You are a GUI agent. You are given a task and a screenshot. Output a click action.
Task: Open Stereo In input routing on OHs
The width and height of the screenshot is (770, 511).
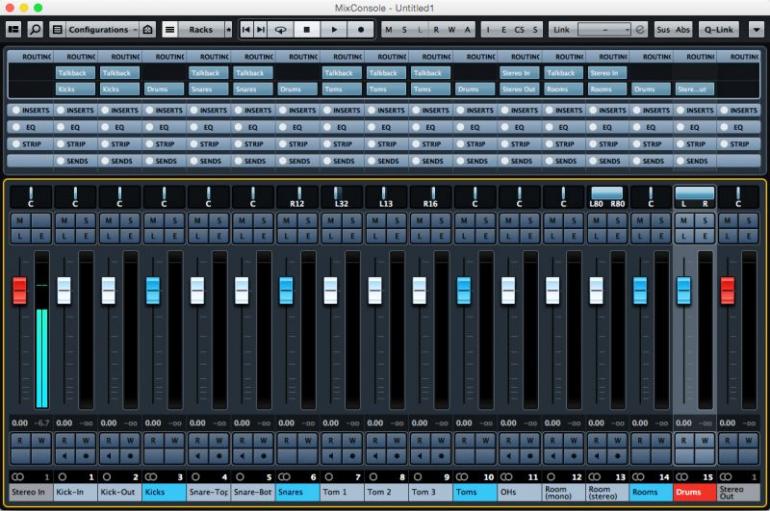520,73
